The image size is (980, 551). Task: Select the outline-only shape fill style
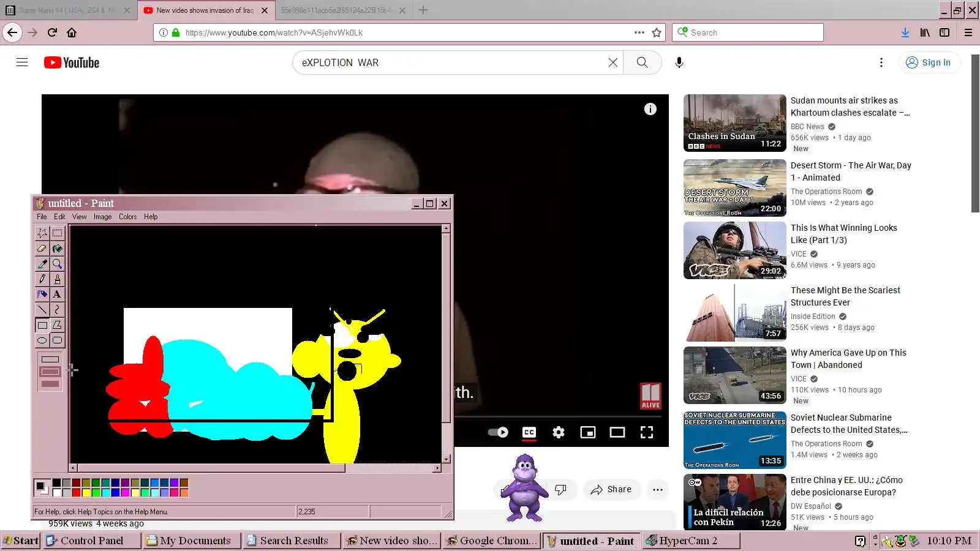[x=50, y=359]
